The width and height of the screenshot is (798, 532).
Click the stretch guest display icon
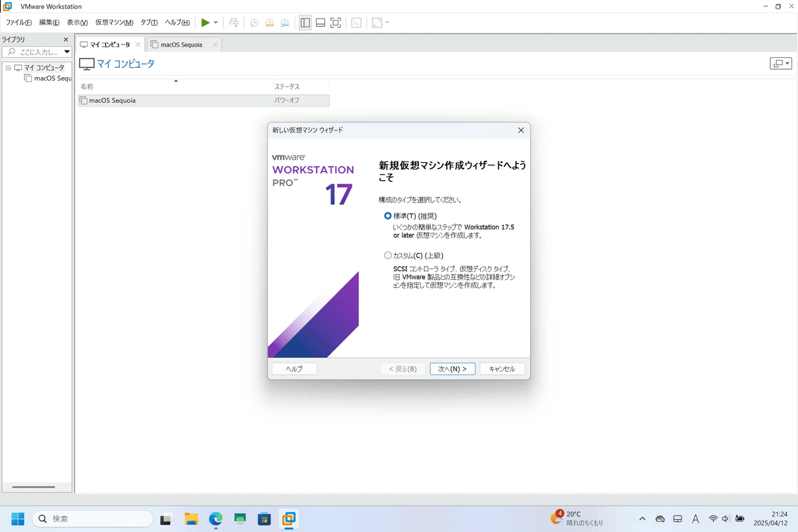(x=377, y=23)
